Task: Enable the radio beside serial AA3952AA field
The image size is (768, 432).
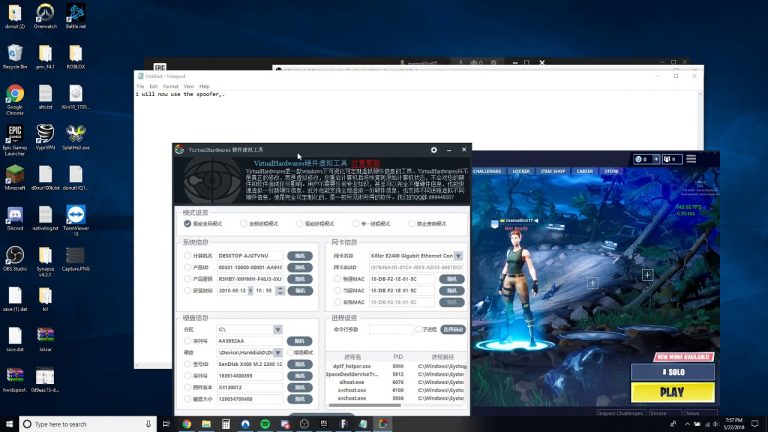Action: pos(187,341)
